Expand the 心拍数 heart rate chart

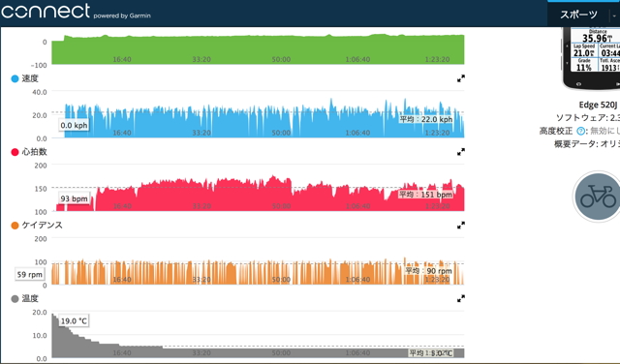(461, 152)
